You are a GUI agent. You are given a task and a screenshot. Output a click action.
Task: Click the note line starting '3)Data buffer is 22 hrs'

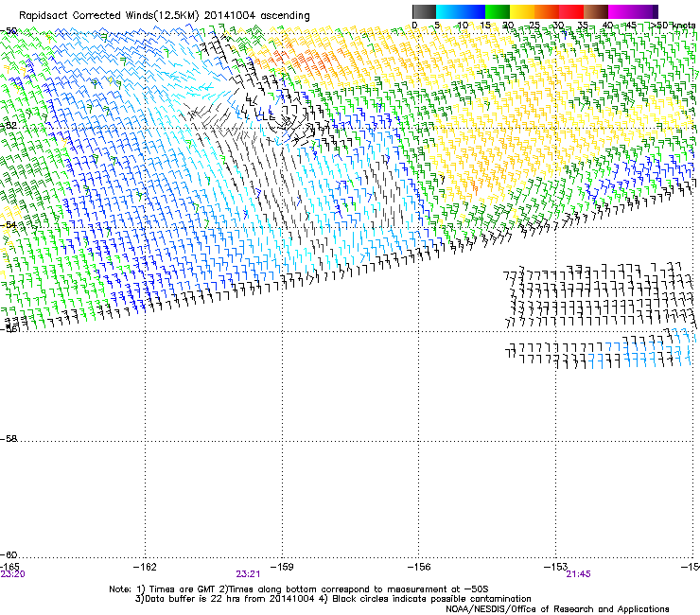(x=333, y=599)
